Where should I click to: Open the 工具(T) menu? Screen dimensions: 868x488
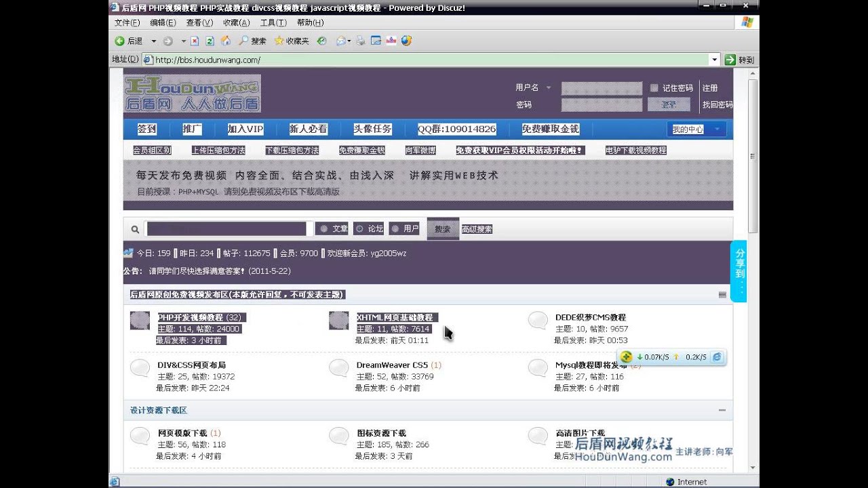click(x=273, y=22)
